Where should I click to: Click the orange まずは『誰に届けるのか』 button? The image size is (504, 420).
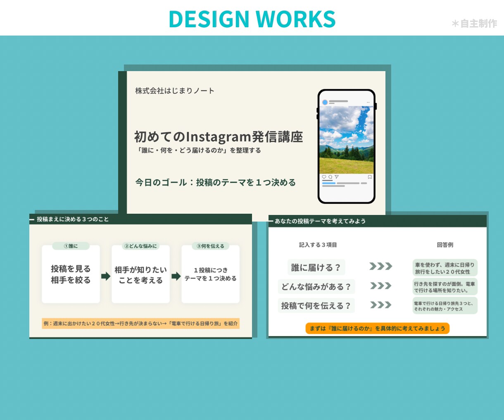pos(378,328)
